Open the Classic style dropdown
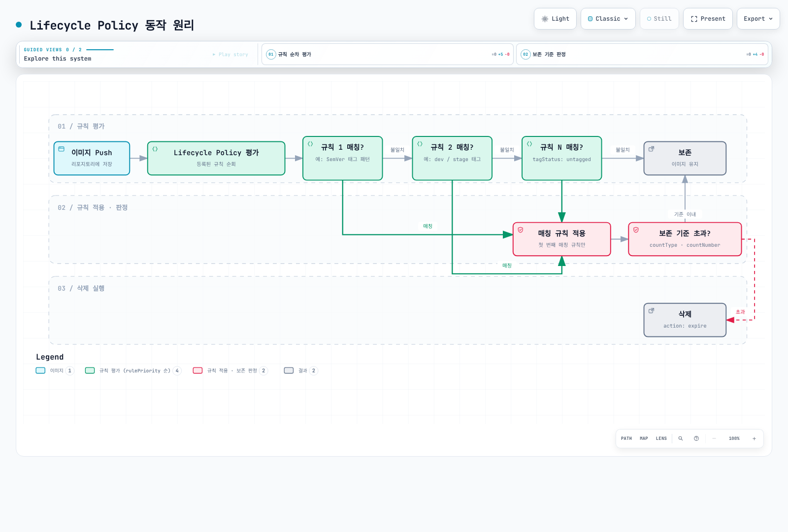Screen dimensions: 788x532 [x=608, y=19]
